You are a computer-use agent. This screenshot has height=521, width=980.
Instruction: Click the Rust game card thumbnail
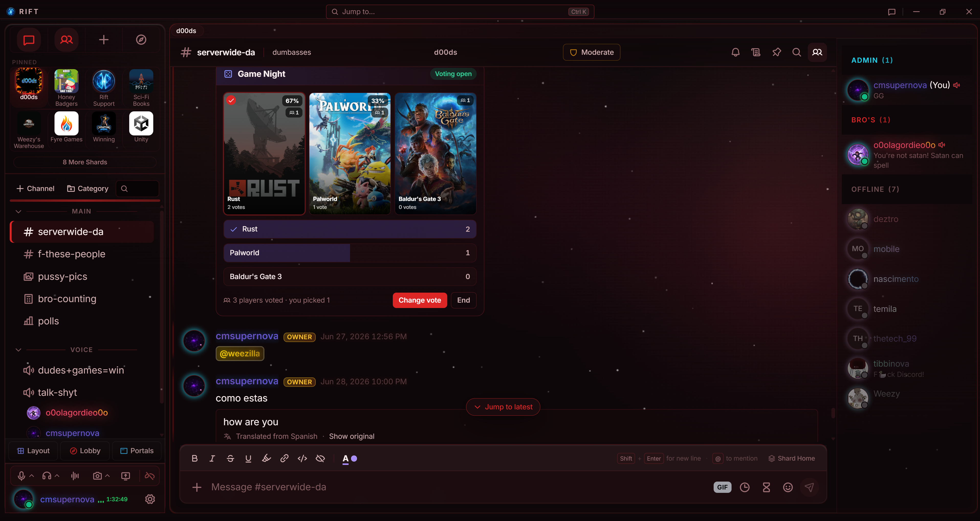coord(264,154)
